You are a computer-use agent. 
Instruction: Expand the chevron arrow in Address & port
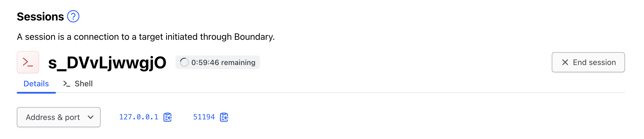91,117
